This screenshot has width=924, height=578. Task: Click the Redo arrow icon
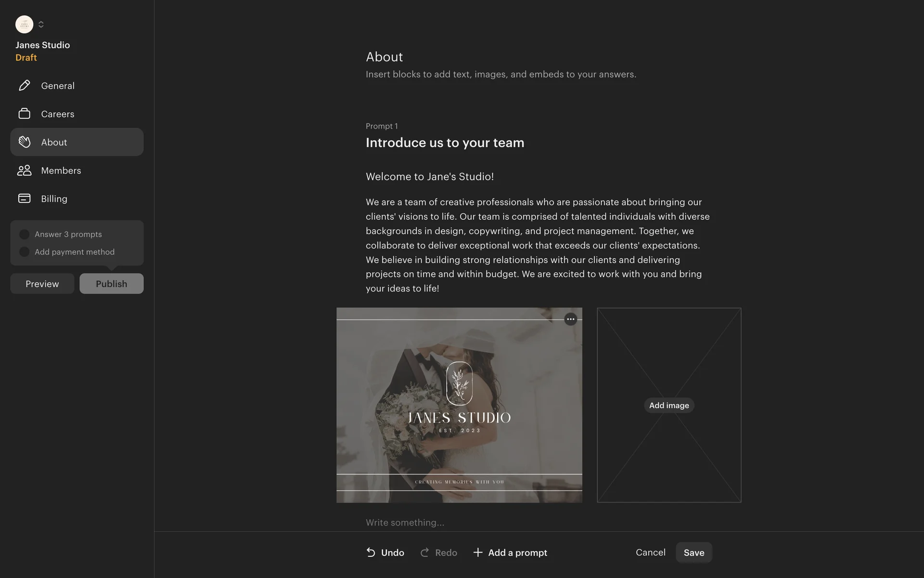click(x=424, y=552)
